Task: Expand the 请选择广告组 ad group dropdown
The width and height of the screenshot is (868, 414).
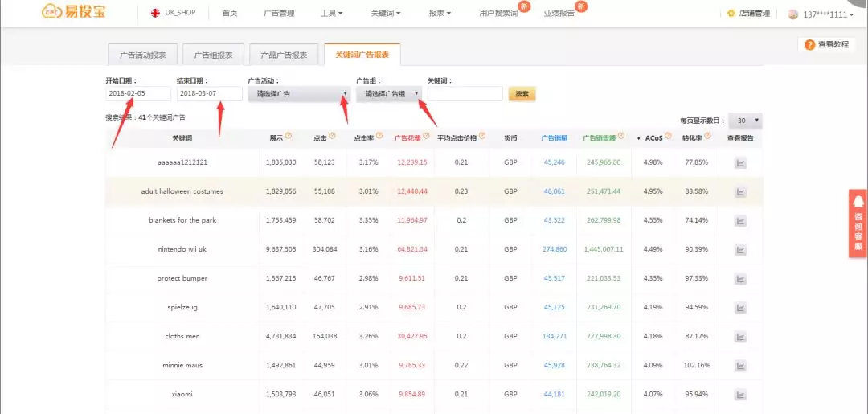Action: [389, 94]
